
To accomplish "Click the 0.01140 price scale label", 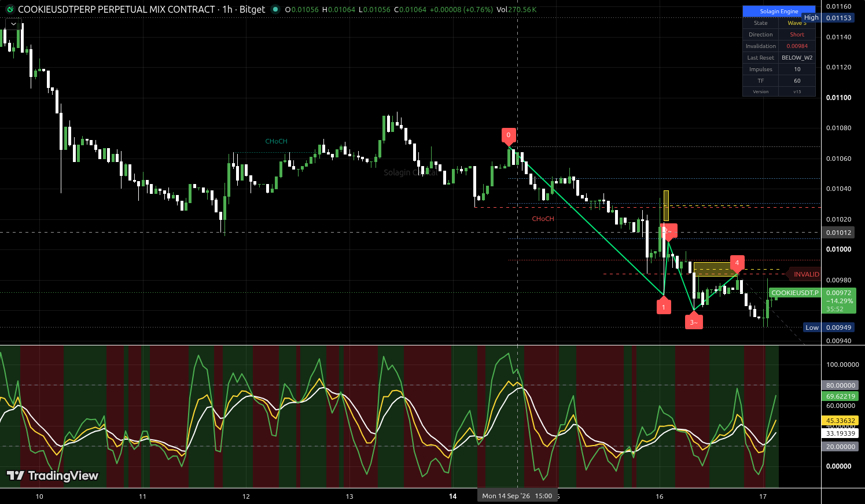I will pos(838,37).
